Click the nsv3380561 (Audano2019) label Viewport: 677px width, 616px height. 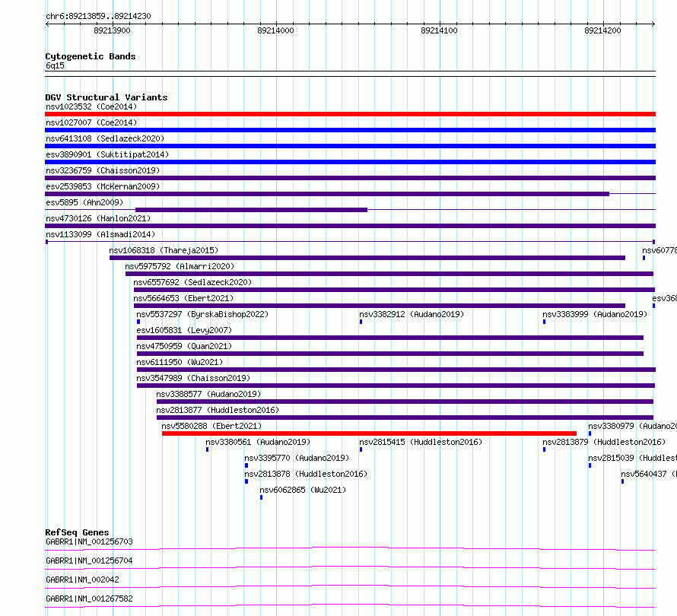tap(258, 442)
